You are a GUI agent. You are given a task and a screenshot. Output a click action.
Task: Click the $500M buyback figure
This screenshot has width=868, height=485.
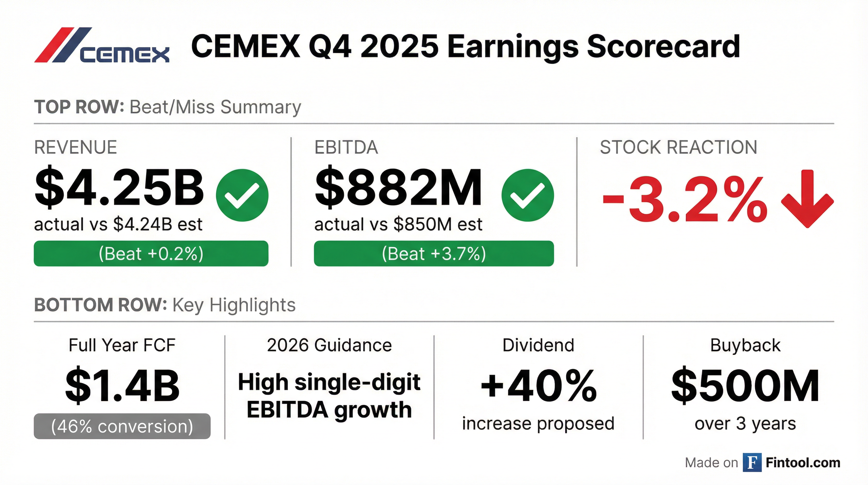click(x=745, y=386)
